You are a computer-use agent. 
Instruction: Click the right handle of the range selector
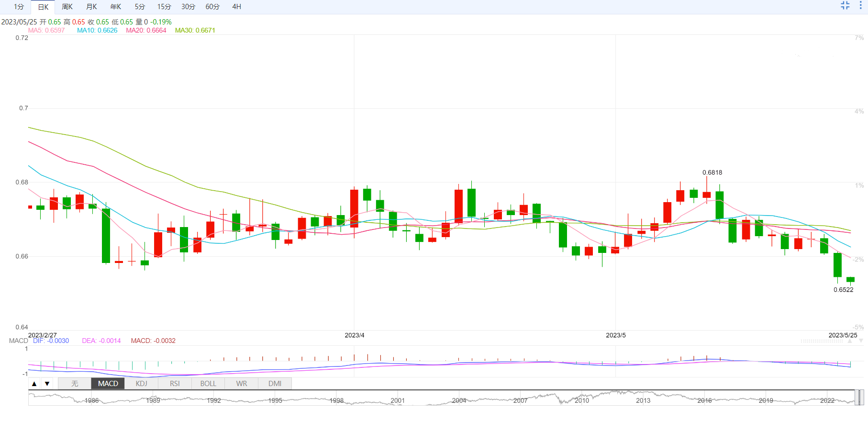(861, 398)
